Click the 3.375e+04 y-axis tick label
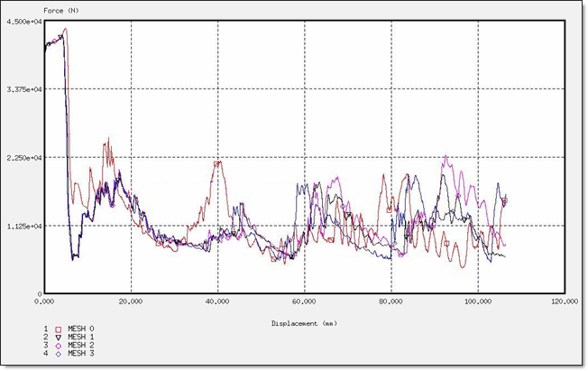 pos(20,90)
